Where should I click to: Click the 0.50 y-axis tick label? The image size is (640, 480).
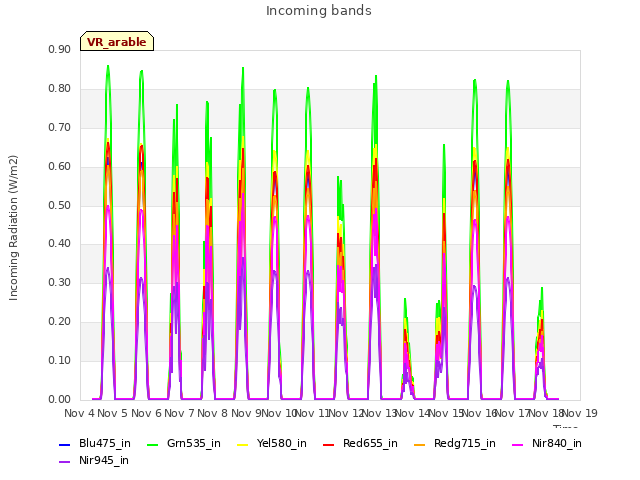[59, 205]
